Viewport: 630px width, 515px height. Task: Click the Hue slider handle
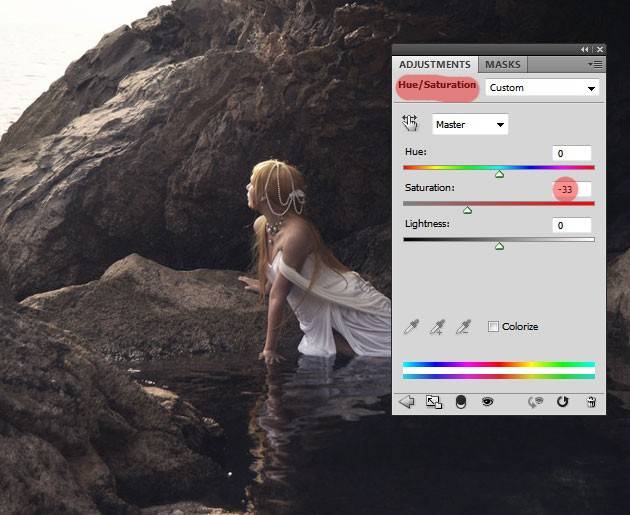[499, 174]
